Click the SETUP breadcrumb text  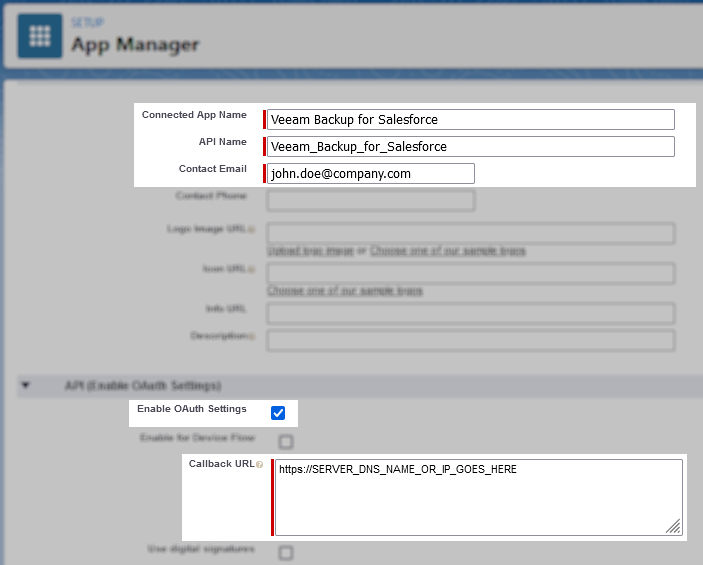point(87,22)
